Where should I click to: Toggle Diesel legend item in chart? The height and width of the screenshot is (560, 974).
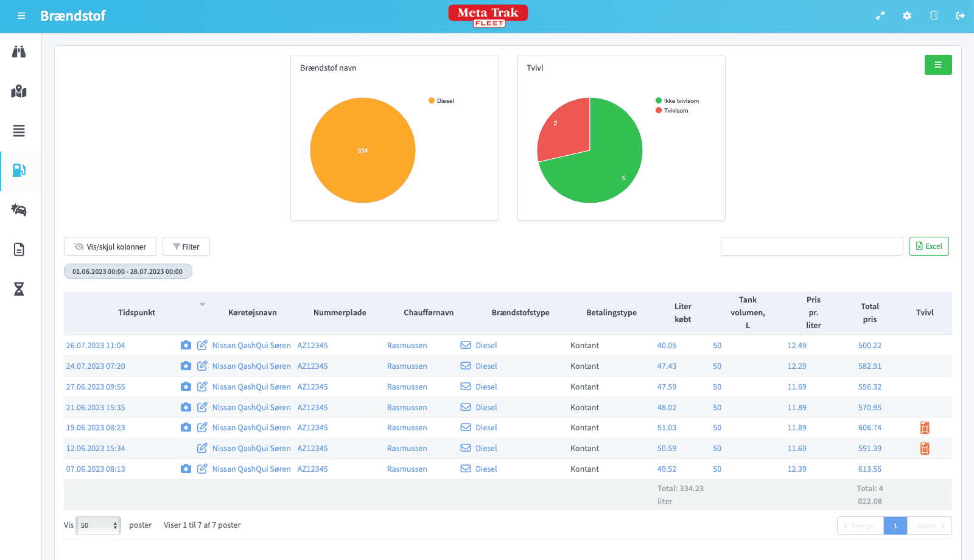[x=441, y=101]
